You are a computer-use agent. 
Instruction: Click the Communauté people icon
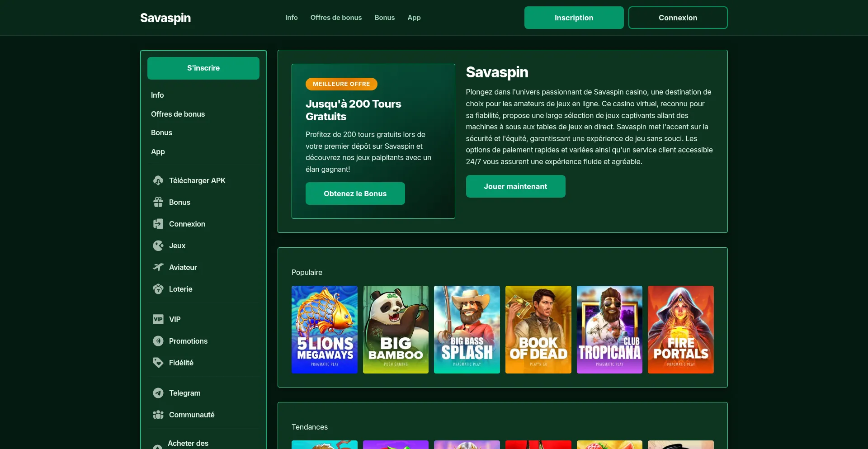tap(158, 415)
